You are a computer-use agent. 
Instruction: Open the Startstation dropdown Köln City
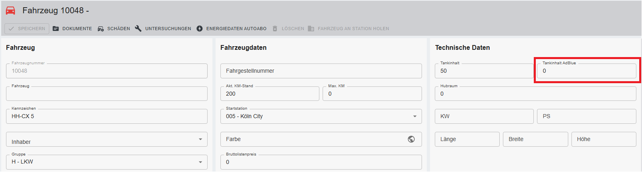point(321,116)
